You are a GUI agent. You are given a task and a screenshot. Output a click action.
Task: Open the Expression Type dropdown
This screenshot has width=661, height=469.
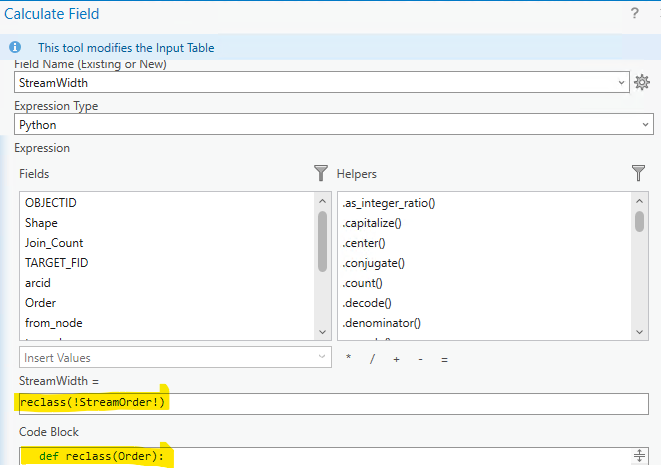pos(645,125)
